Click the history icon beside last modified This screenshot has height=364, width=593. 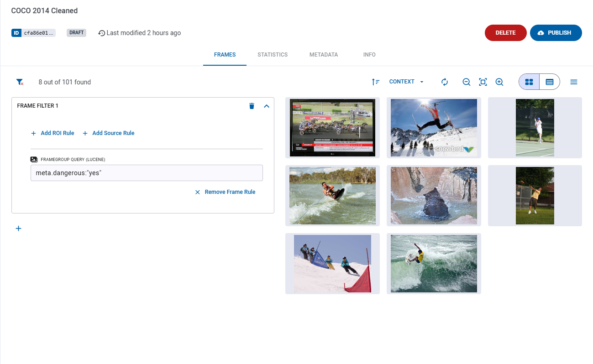click(101, 32)
